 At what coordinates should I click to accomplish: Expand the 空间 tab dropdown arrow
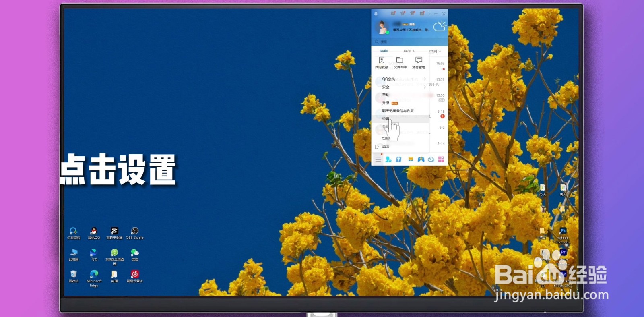(440, 52)
